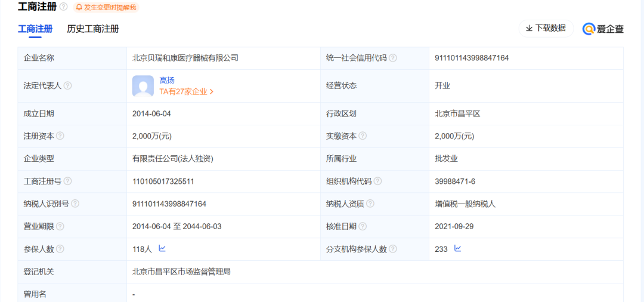Image resolution: width=644 pixels, height=302 pixels.
Task: Click help icon next to 纳税人资质
Action: [x=370, y=204]
